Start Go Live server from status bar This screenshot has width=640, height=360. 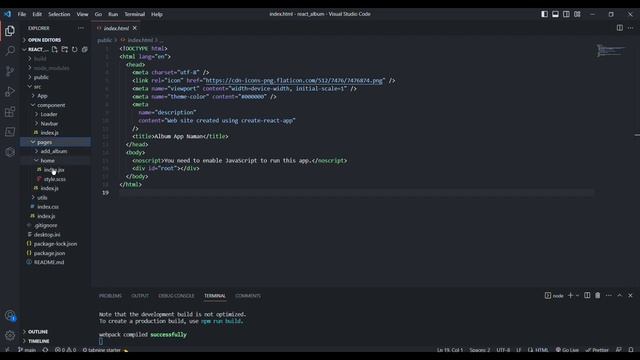click(x=567, y=350)
